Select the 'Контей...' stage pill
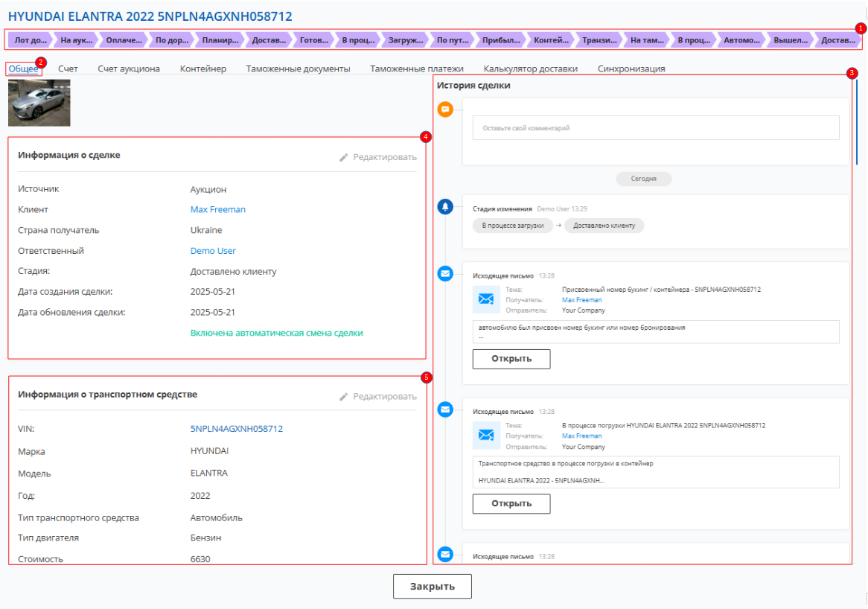This screenshot has height=609, width=868. (551, 40)
